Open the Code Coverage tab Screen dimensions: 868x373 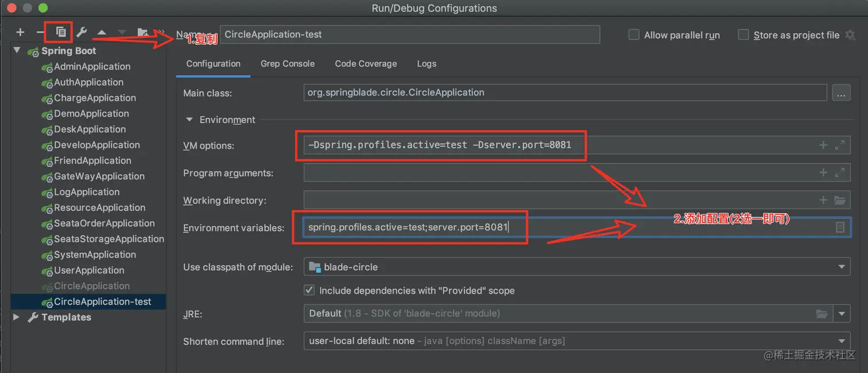coord(366,64)
